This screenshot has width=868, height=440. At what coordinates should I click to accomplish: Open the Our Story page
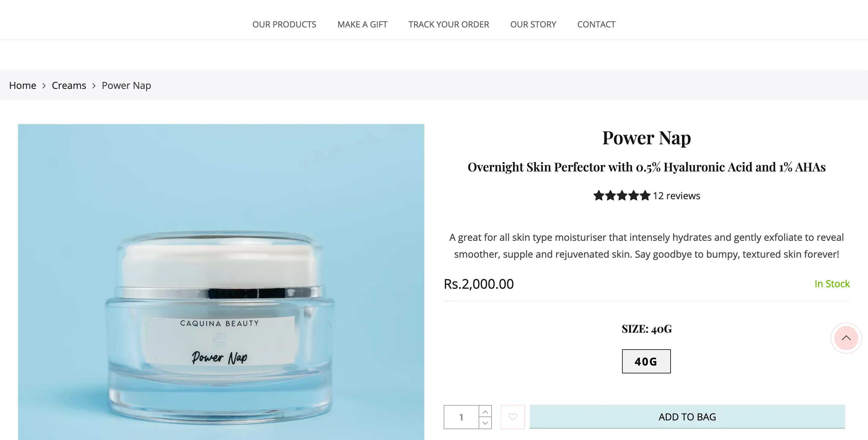tap(533, 24)
